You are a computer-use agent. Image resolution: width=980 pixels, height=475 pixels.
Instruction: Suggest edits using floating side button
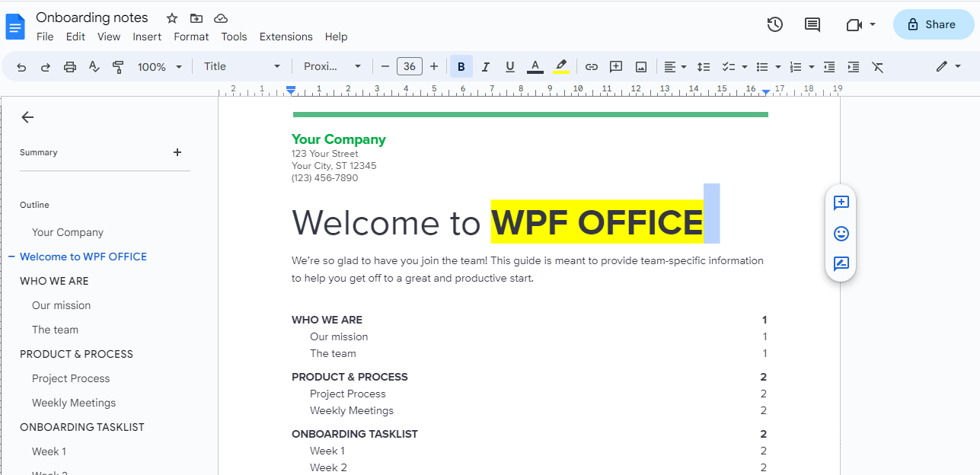(841, 264)
